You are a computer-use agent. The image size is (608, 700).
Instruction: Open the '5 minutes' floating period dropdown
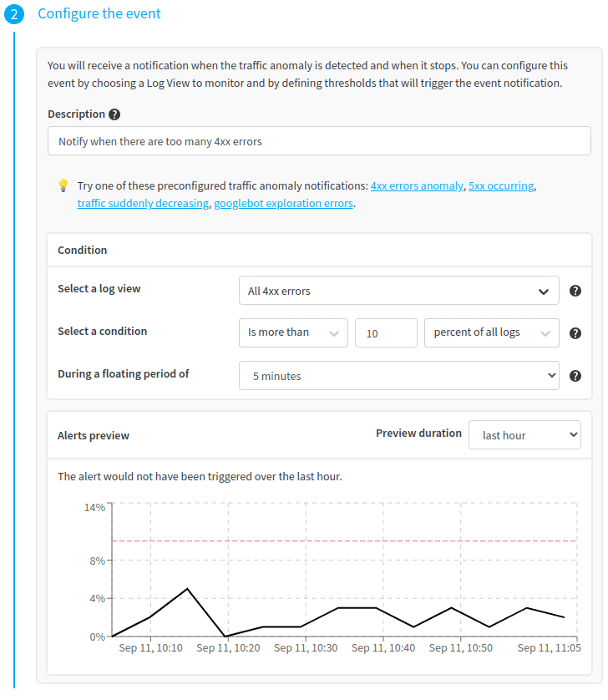(398, 376)
